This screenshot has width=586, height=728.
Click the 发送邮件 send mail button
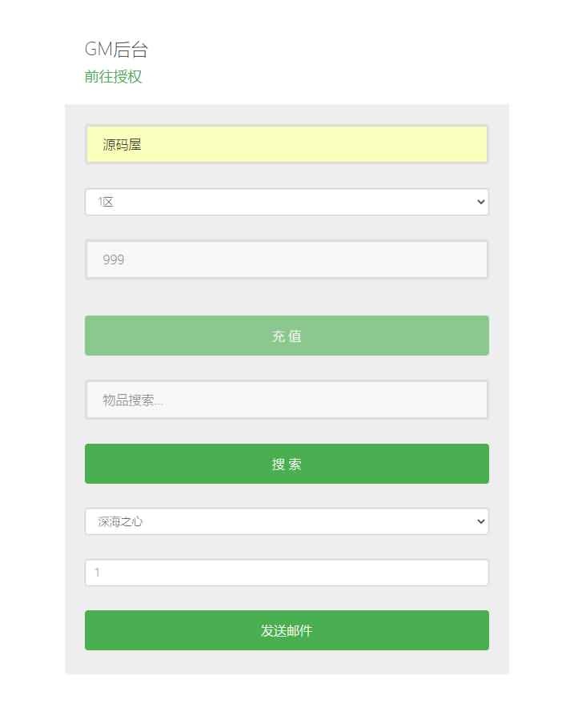click(x=287, y=630)
